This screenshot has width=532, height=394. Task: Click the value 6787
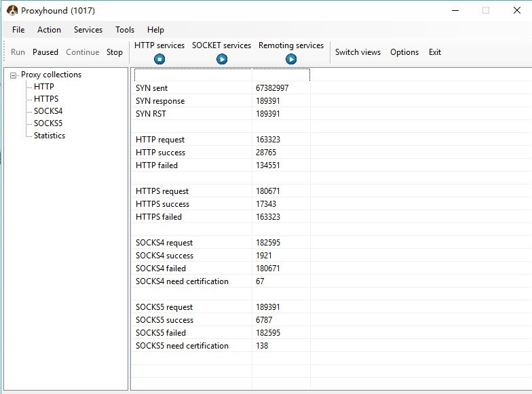pyautogui.click(x=264, y=320)
